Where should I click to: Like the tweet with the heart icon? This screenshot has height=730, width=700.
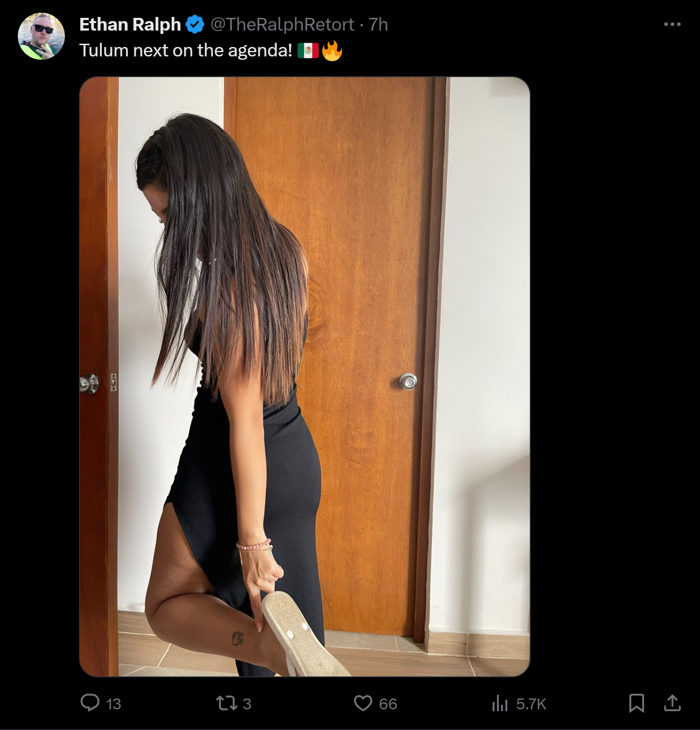pyautogui.click(x=363, y=703)
